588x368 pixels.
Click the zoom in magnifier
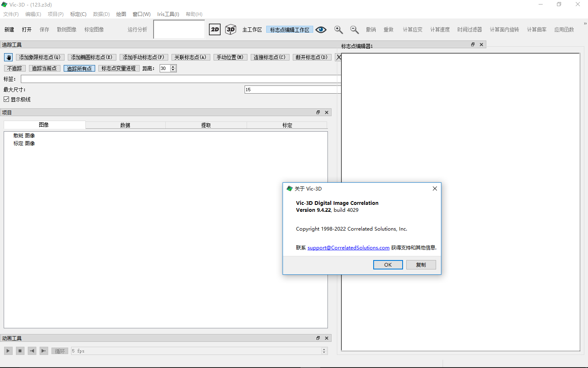pos(339,29)
